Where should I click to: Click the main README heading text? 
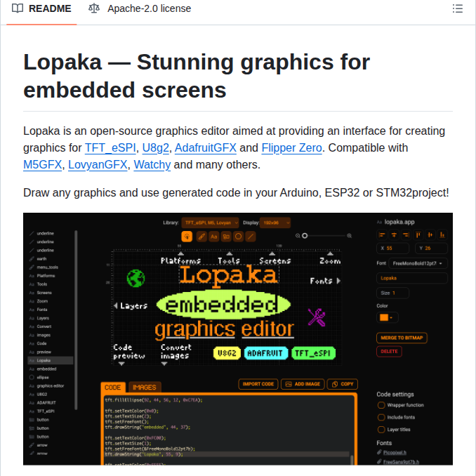tap(197, 76)
